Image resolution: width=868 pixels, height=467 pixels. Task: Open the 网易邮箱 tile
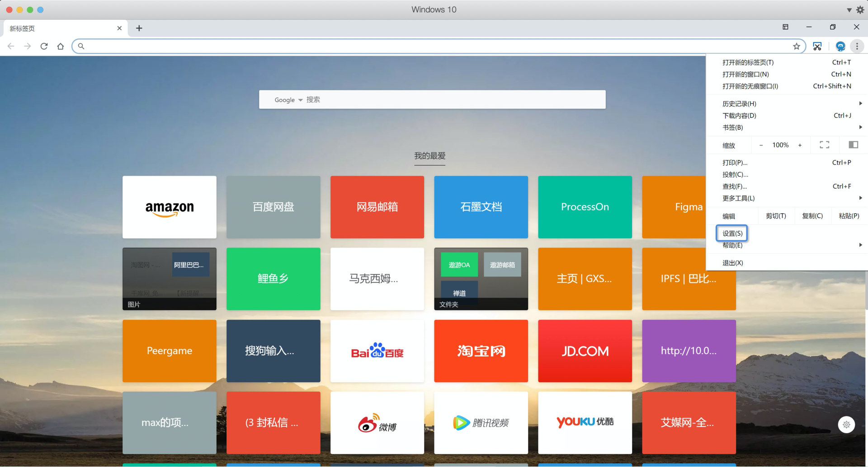(377, 207)
